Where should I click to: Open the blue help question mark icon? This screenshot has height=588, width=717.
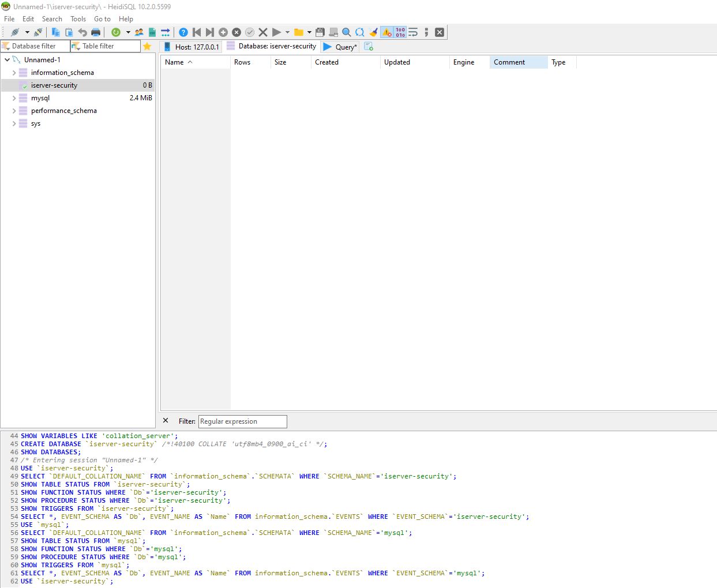coord(183,32)
